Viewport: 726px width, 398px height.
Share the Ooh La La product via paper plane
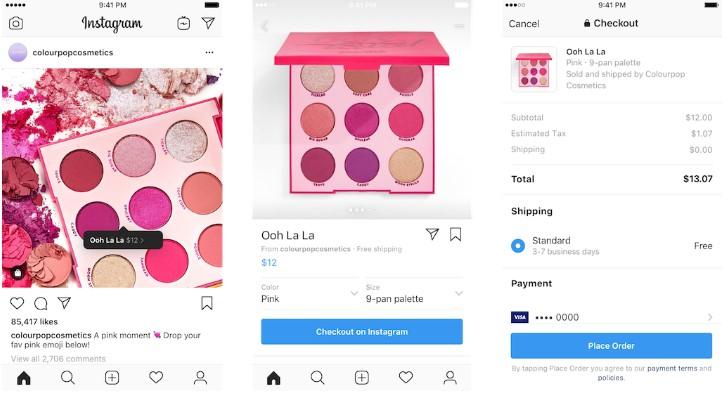(x=432, y=234)
